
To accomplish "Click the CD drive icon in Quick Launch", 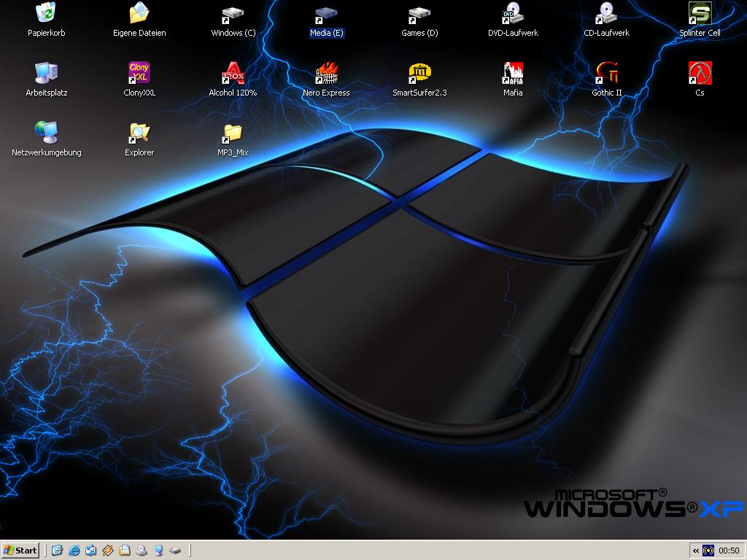I will coord(142,551).
